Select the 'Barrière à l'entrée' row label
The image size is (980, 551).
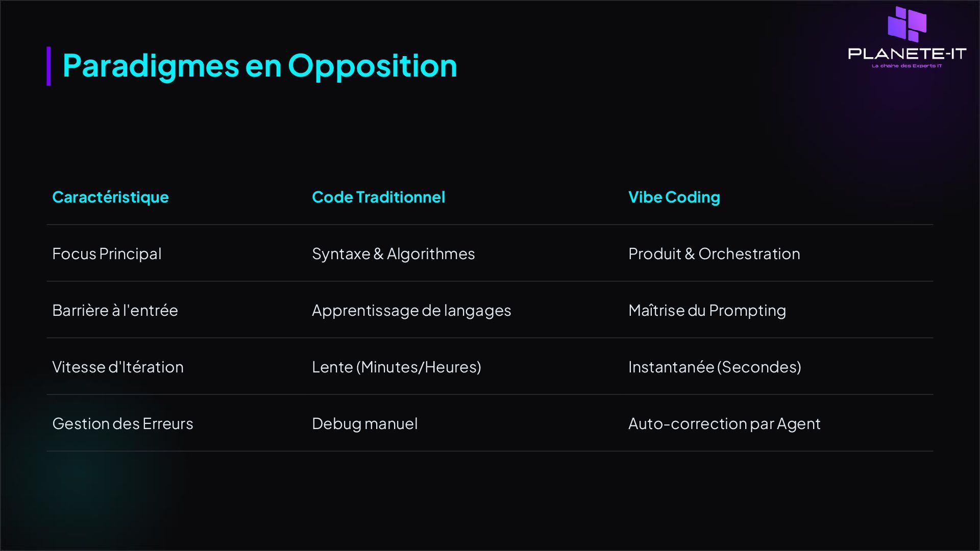coord(115,310)
